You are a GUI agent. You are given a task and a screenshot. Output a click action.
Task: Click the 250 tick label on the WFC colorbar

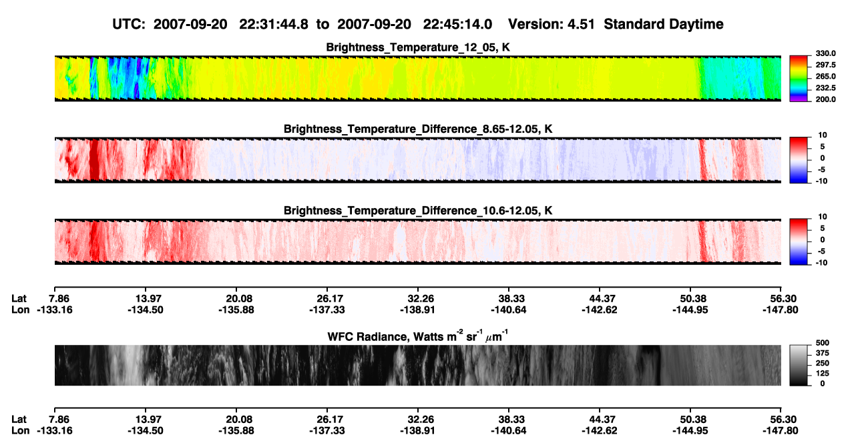pos(823,363)
